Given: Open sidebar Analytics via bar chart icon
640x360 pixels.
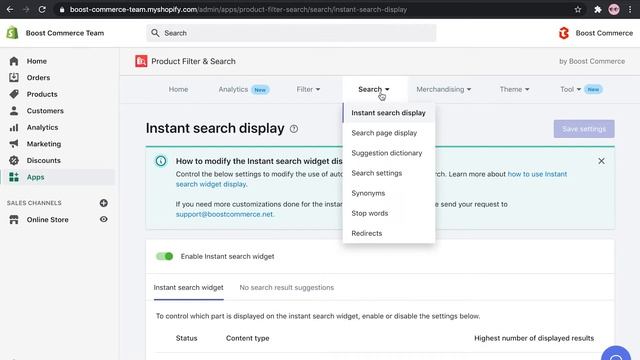Looking at the screenshot, I should click(x=14, y=127).
